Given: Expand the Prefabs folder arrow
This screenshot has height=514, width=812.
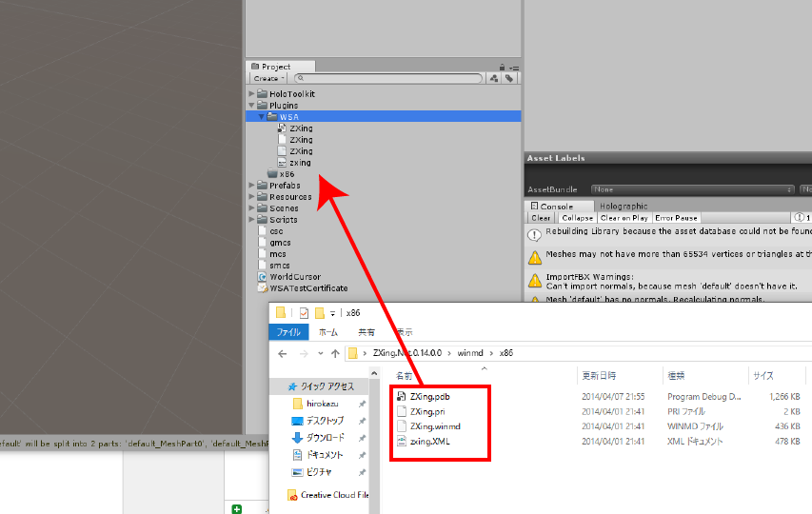Looking at the screenshot, I should [251, 186].
